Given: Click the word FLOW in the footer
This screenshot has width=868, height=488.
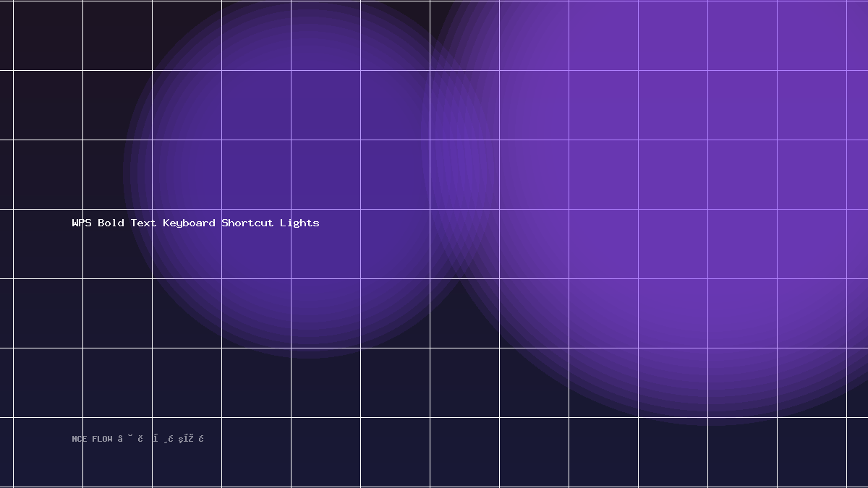Looking at the screenshot, I should click(x=102, y=439).
